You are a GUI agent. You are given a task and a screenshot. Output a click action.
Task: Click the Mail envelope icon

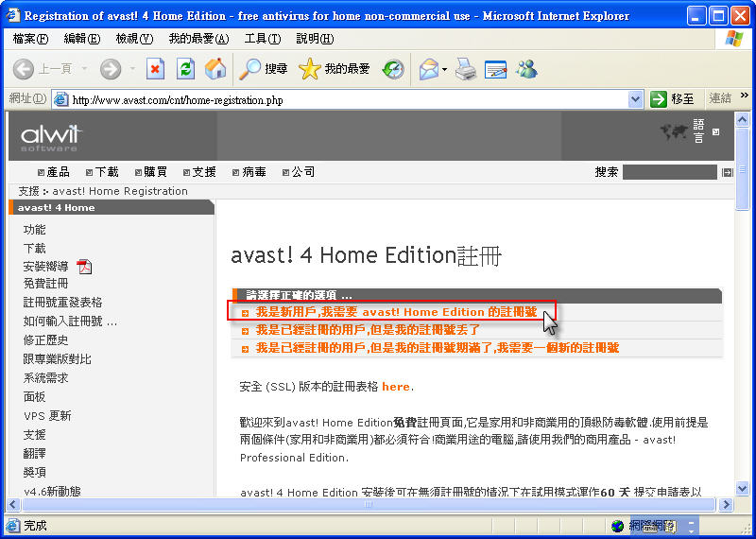[x=429, y=69]
